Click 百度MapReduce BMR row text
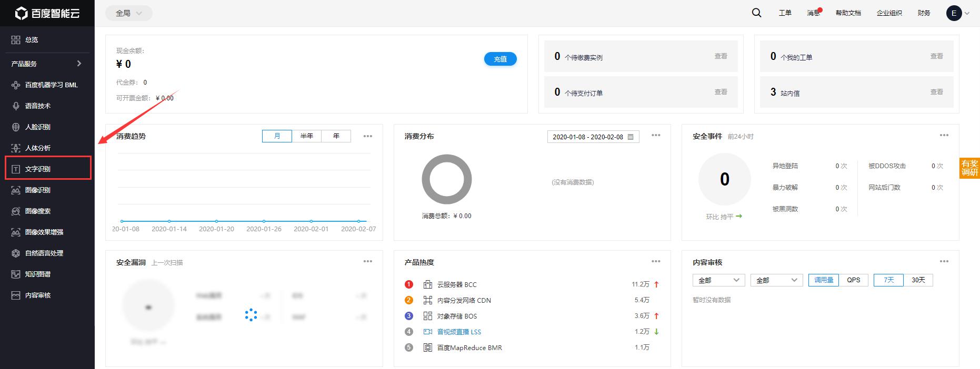Image resolution: width=980 pixels, height=369 pixels. point(469,348)
